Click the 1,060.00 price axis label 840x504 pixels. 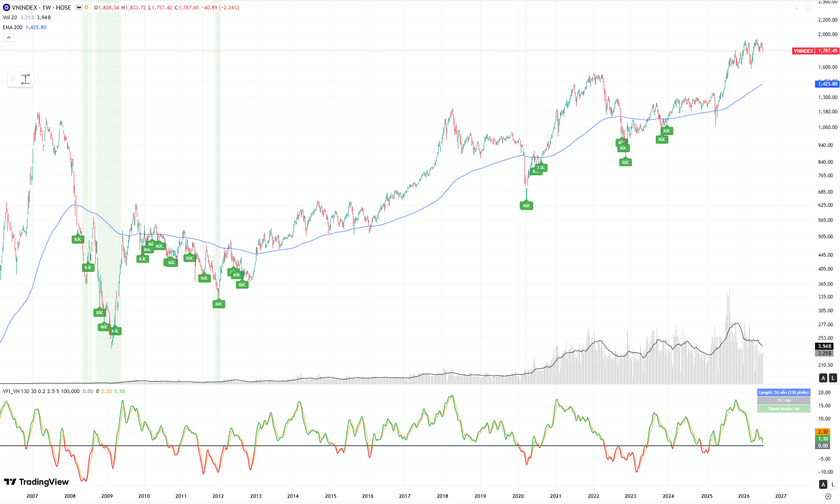[x=828, y=127]
